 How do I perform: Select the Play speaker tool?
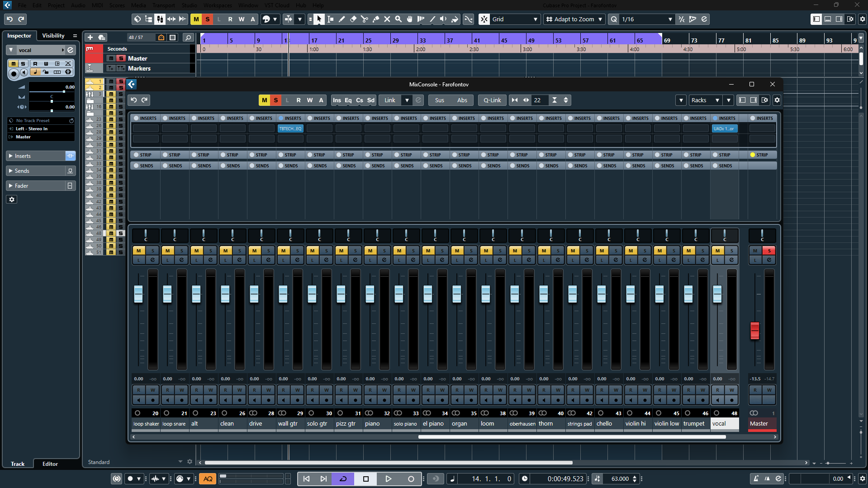click(444, 19)
